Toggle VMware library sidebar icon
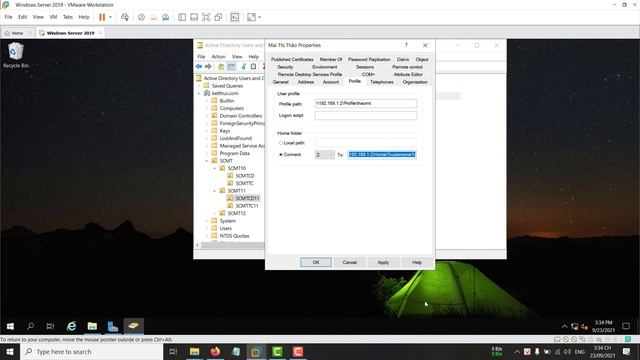Viewport: 640px width, 360px height. point(182,17)
